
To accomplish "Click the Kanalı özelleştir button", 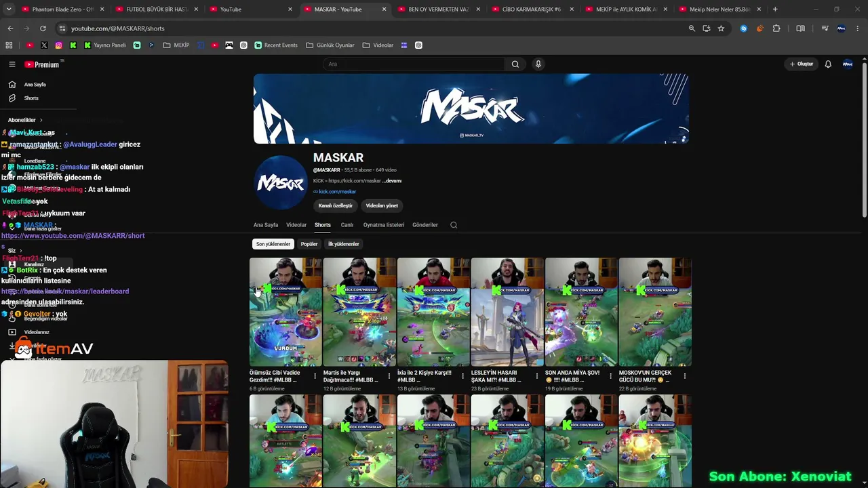I will pos(336,205).
